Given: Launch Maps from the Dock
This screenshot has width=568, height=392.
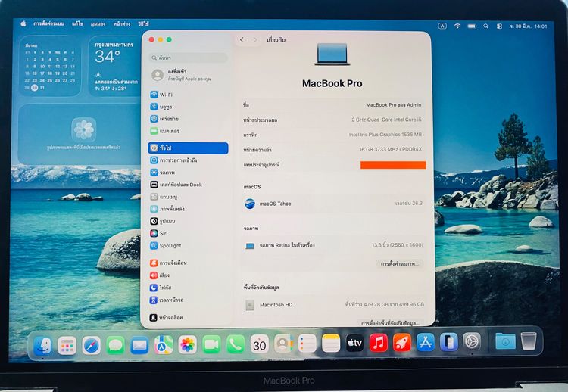Looking at the screenshot, I should point(164,344).
